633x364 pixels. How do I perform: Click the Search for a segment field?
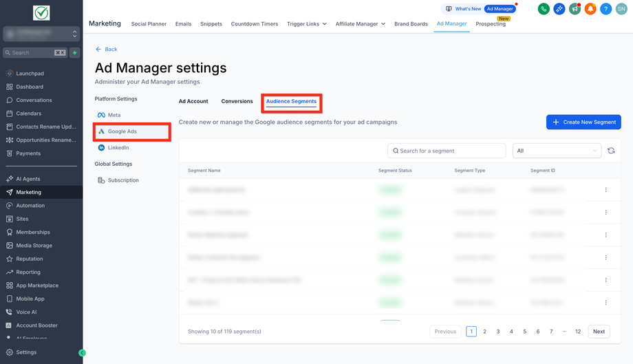(447, 151)
